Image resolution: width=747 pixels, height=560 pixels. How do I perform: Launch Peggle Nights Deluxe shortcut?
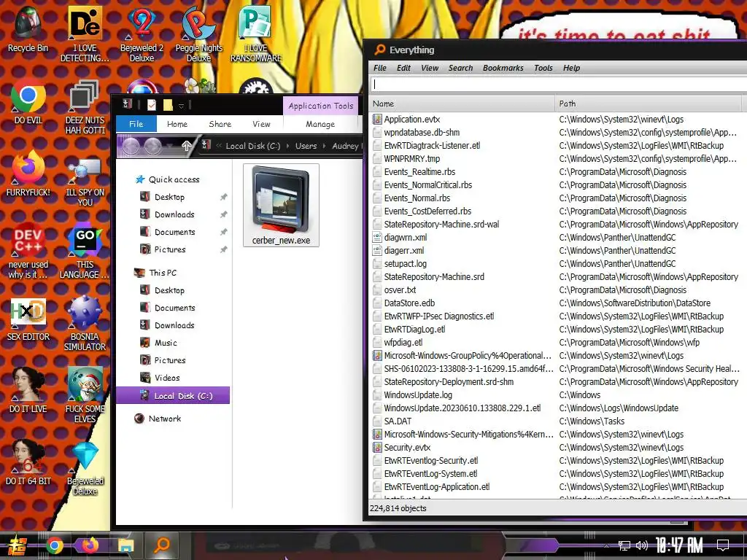pyautogui.click(x=198, y=34)
